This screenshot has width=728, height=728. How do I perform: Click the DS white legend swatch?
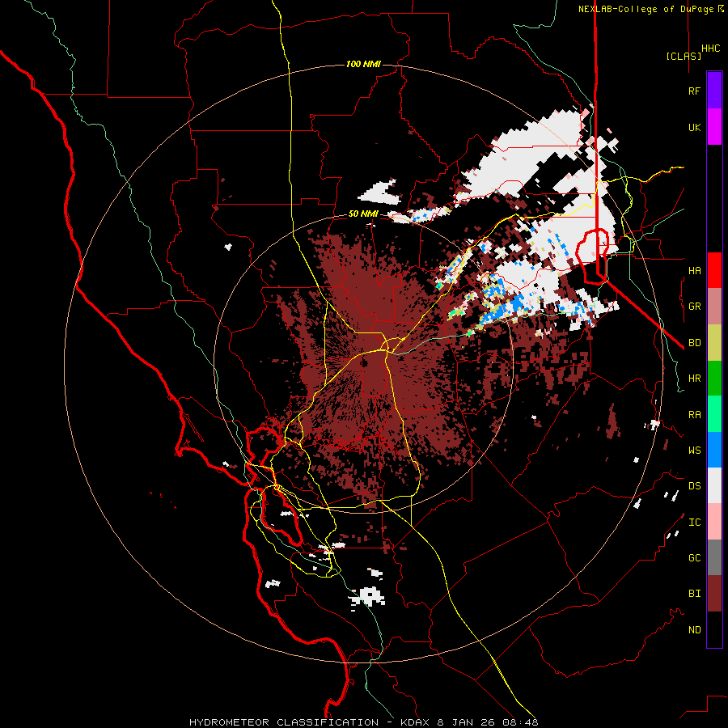(714, 485)
